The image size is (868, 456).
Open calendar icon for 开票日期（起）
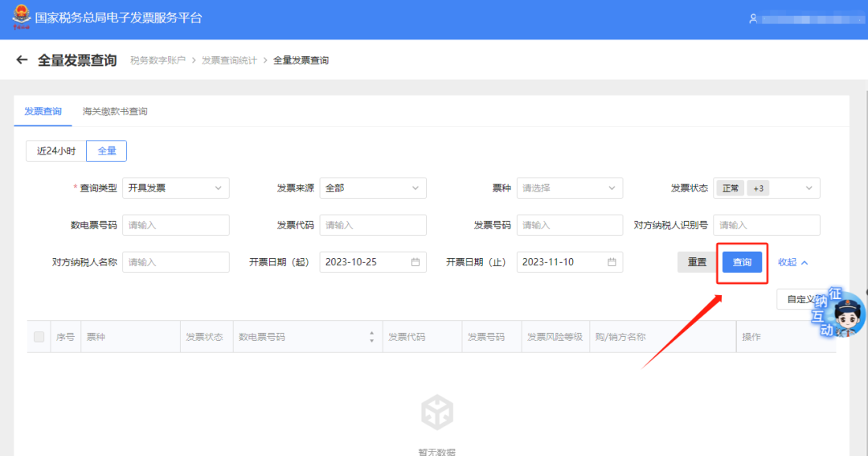click(415, 262)
